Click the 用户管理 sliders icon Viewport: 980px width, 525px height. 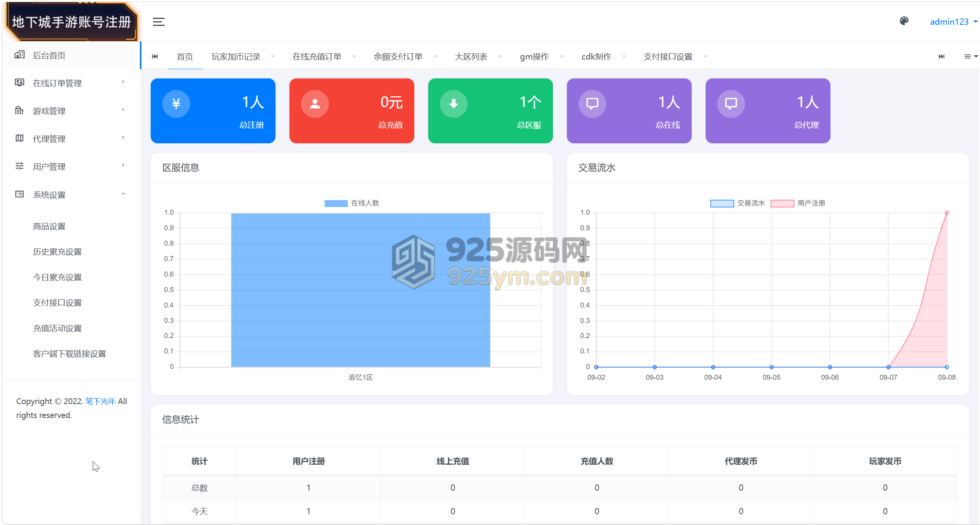coord(19,166)
